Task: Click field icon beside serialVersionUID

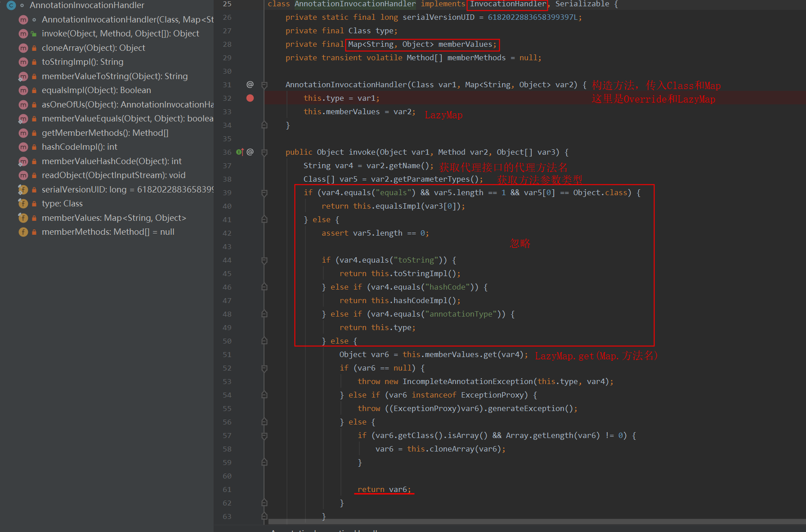Action: pos(23,190)
